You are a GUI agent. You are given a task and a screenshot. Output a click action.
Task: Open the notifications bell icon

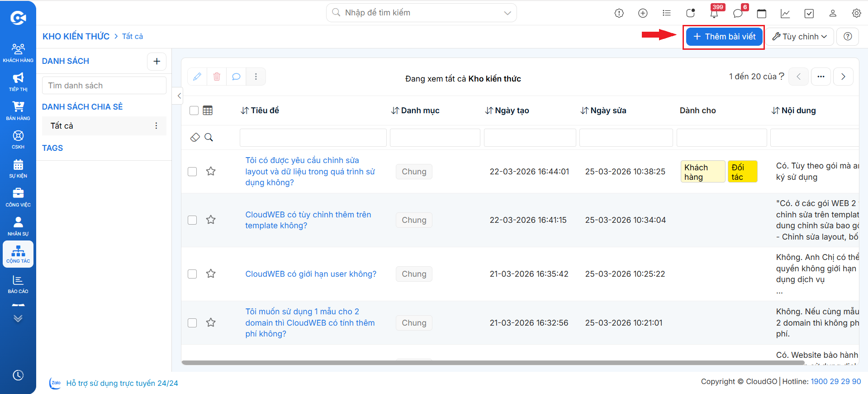[714, 13]
